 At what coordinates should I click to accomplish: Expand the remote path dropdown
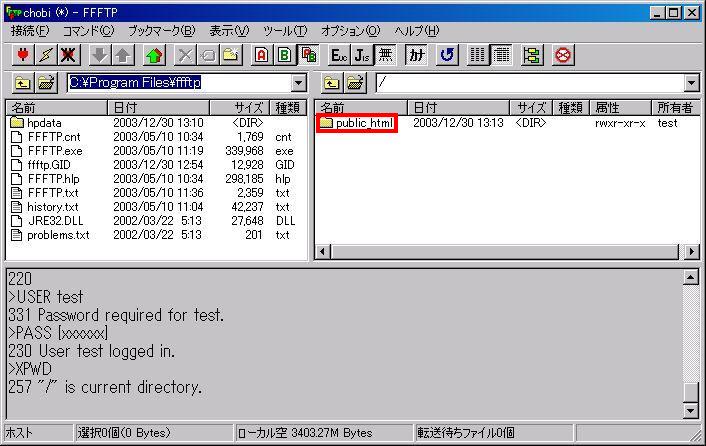[691, 83]
